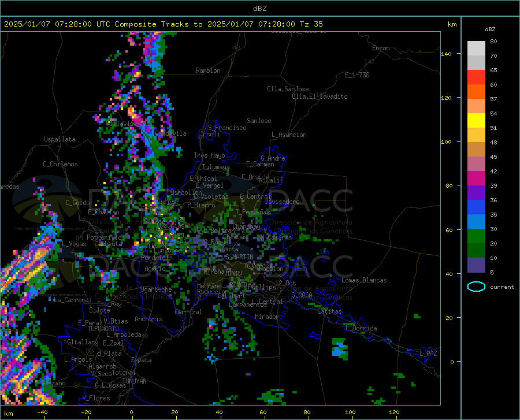520x420 pixels.
Task: Click the 120 km horizontal axis tick
Action: 394,412
